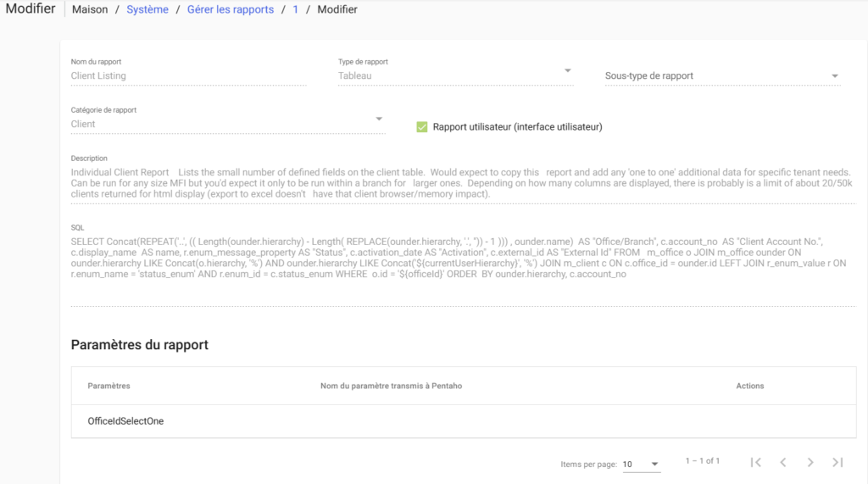Click inside the Description text area
Screen dimensions: 868x484
pos(462,182)
